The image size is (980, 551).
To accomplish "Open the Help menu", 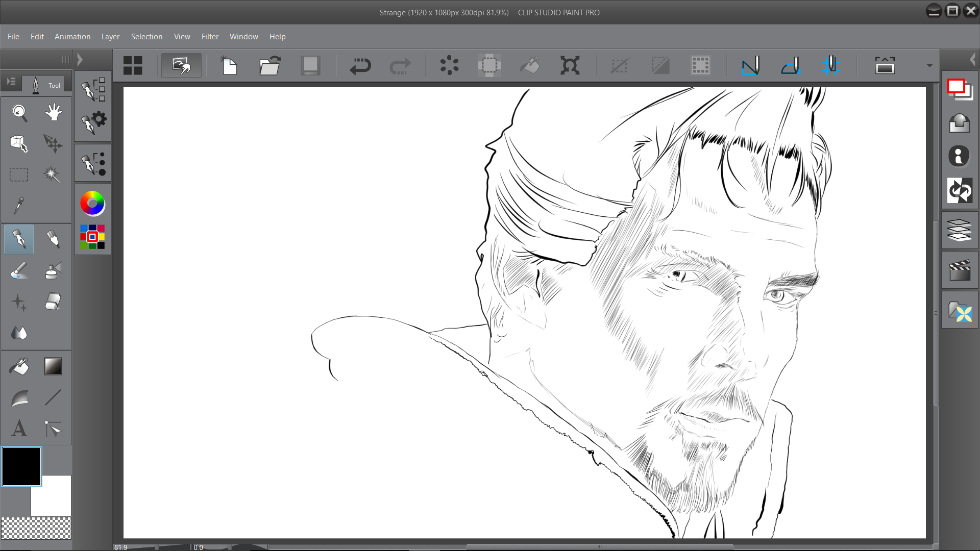I will click(277, 37).
